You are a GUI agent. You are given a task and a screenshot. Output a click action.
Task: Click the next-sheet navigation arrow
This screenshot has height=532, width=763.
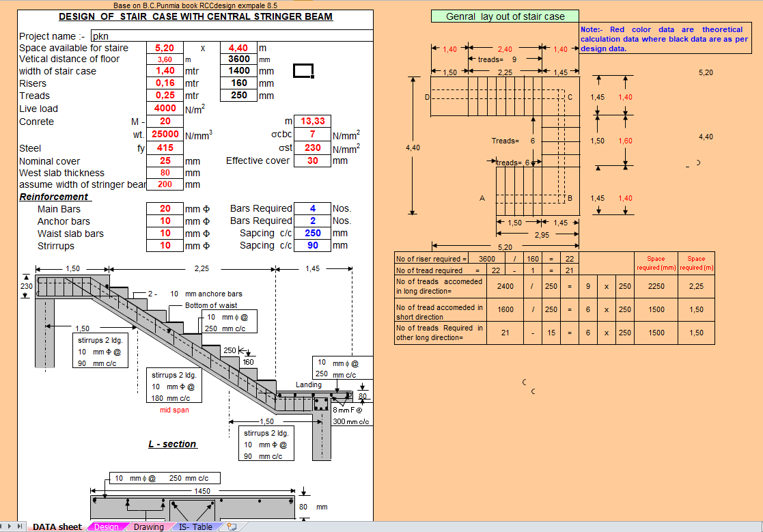click(x=10, y=526)
